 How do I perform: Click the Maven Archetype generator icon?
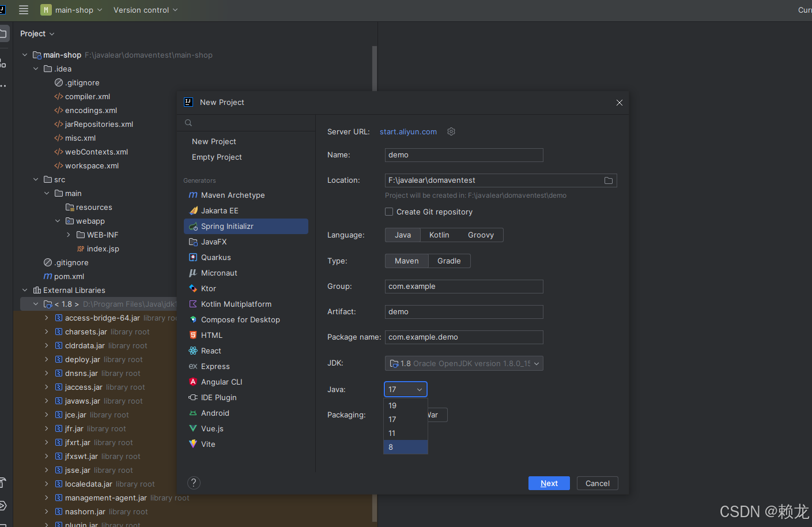point(193,195)
